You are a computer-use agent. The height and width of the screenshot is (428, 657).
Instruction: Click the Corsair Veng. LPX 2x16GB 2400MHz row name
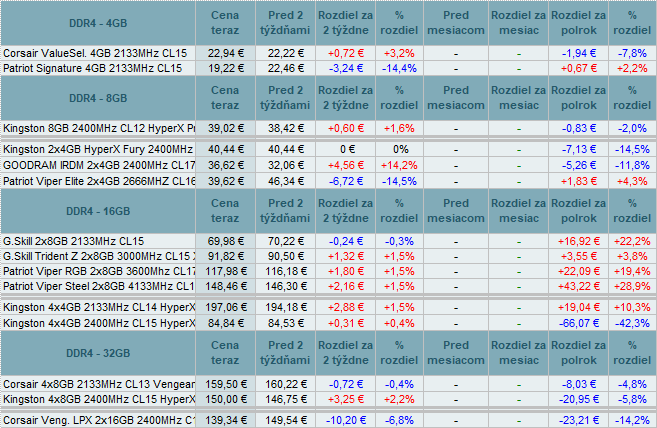tap(99, 420)
